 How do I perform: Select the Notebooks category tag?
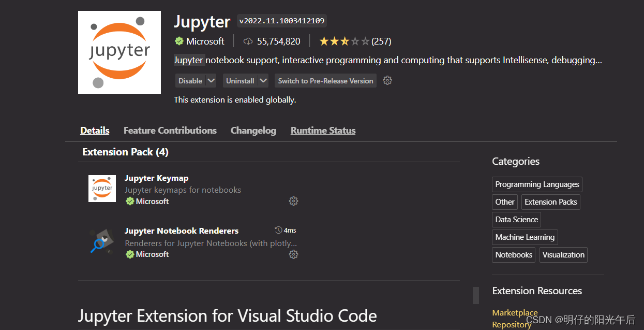click(x=514, y=255)
